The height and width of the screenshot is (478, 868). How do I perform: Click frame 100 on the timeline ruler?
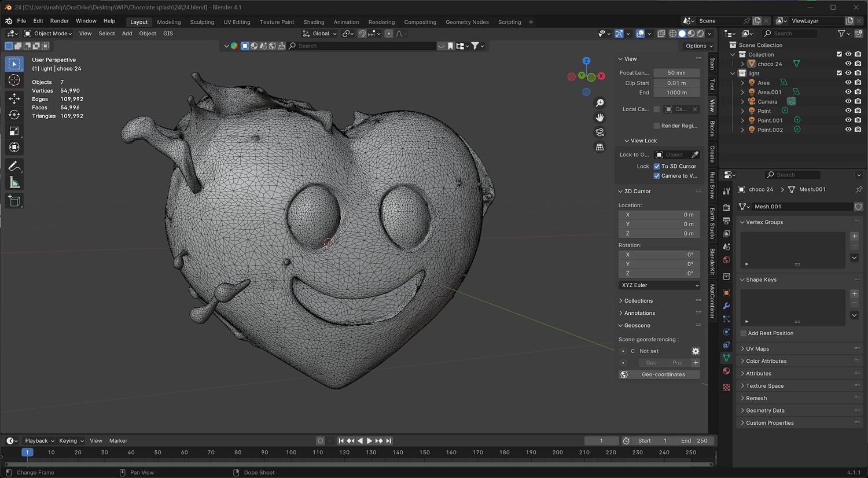pos(291,453)
